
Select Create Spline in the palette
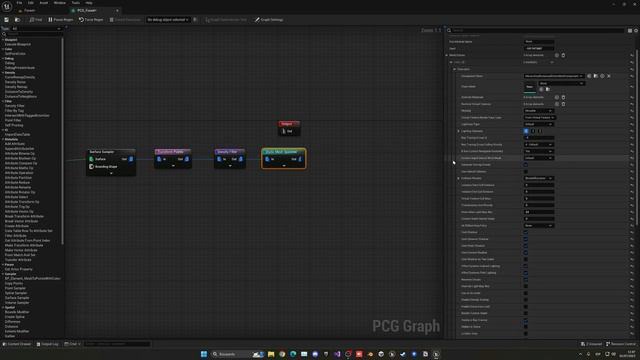15,317
